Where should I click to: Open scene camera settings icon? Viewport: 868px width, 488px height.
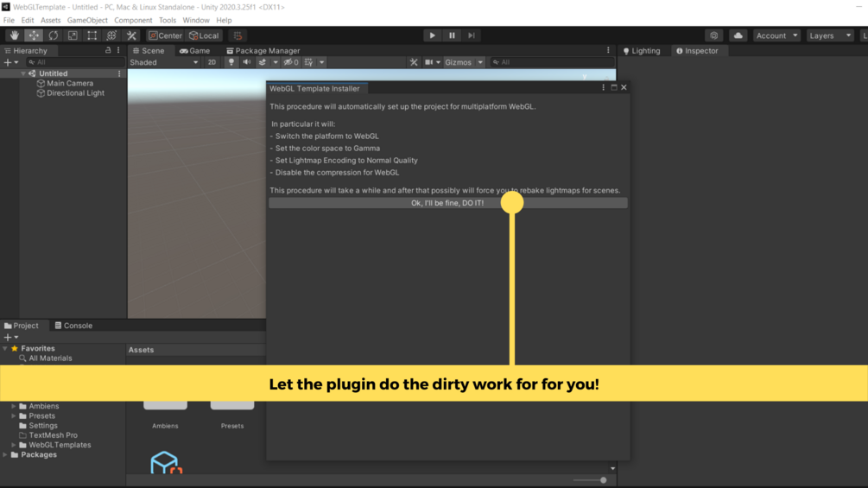pos(428,62)
